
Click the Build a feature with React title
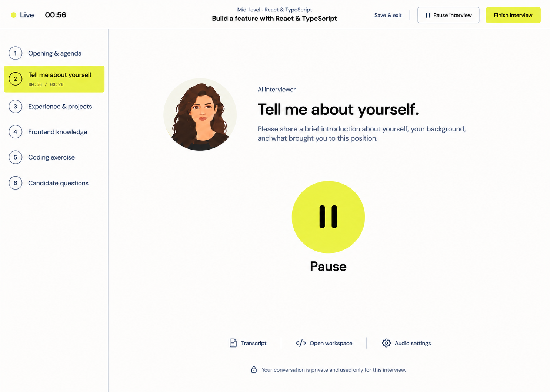(x=274, y=19)
